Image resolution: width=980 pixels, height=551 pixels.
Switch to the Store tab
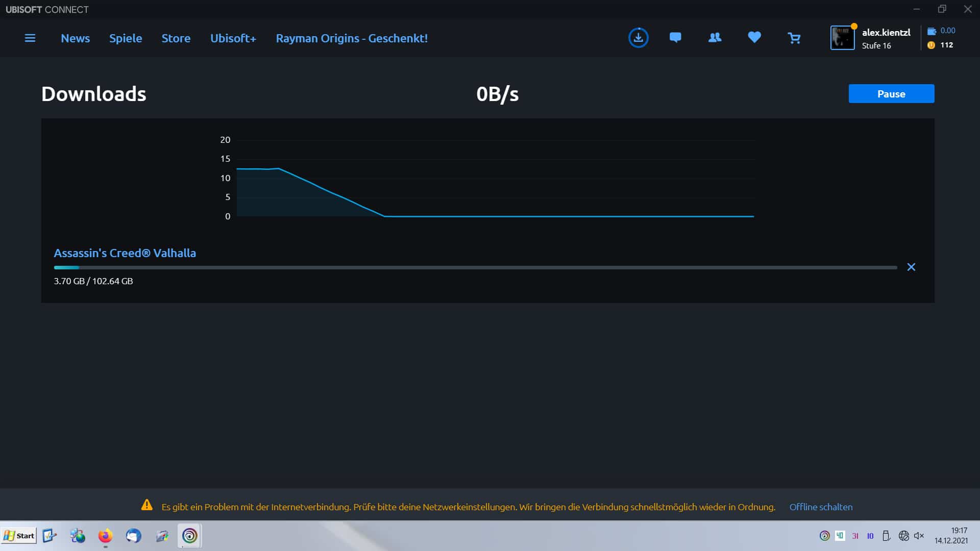[176, 38]
